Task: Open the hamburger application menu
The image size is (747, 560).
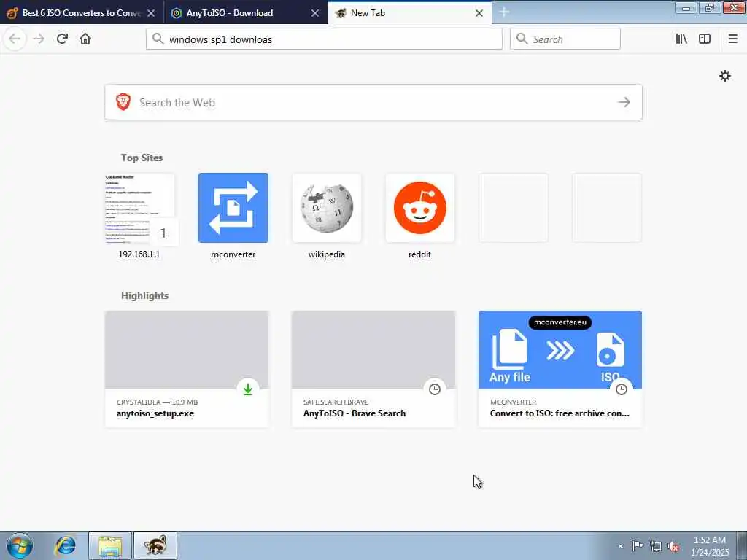Action: point(732,39)
